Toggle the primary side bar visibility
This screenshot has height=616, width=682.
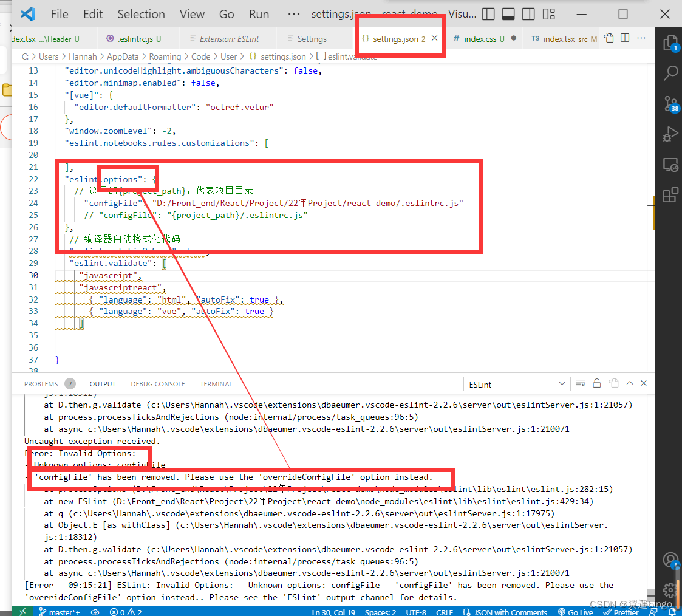click(x=488, y=15)
